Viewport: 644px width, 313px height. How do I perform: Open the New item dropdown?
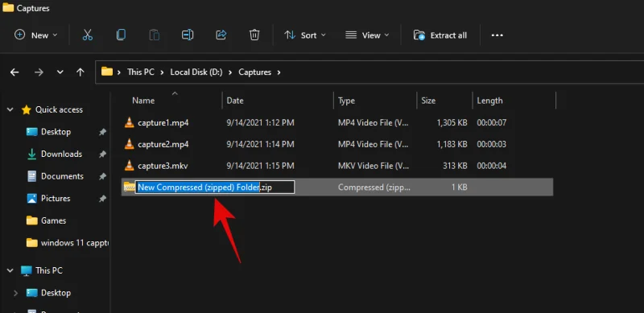pyautogui.click(x=35, y=35)
